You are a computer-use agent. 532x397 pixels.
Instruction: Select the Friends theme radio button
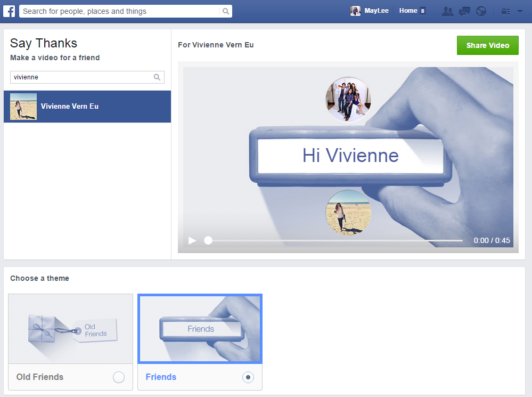click(x=248, y=377)
